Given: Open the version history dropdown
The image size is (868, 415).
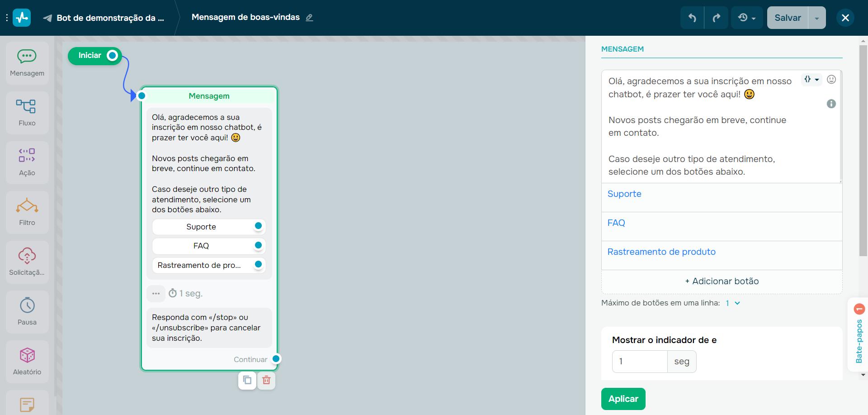Looking at the screenshot, I should [x=747, y=18].
